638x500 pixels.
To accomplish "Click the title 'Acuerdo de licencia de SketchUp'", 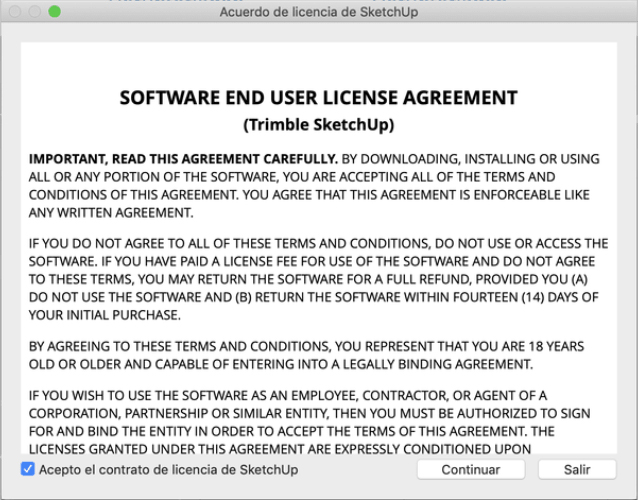I will pyautogui.click(x=319, y=12).
